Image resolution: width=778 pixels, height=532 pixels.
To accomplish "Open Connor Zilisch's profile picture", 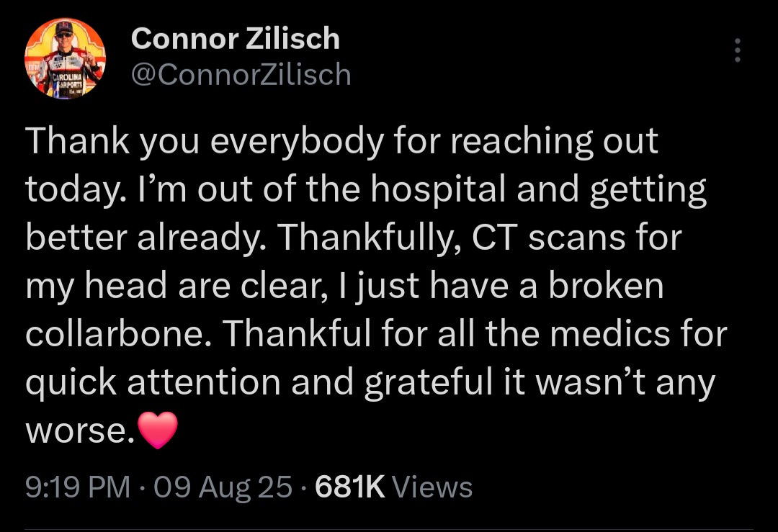I will [x=66, y=58].
